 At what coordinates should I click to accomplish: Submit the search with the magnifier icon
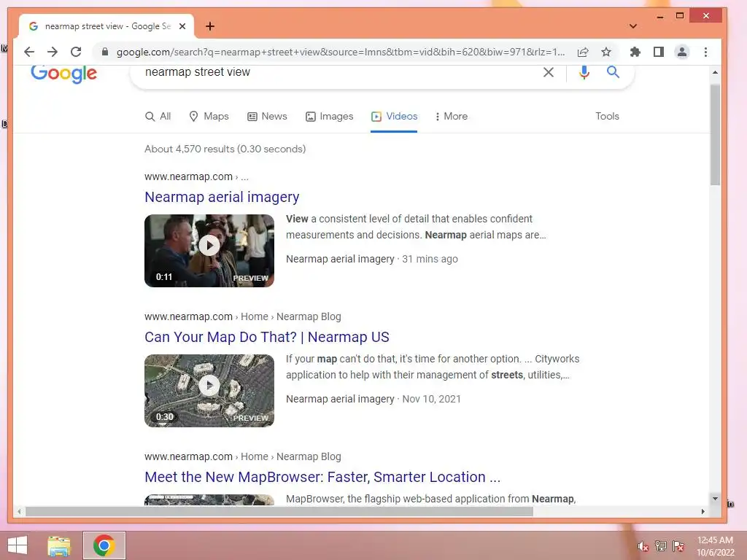coord(613,72)
